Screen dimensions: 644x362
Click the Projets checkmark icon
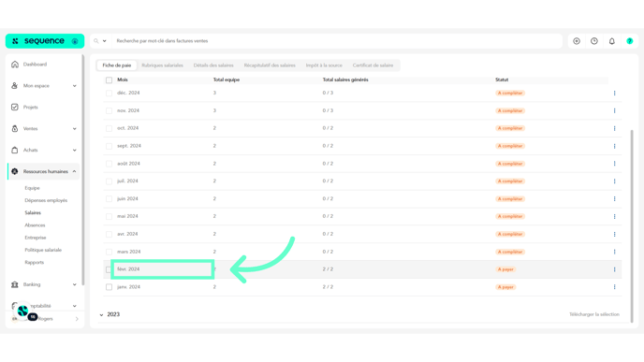pos(15,108)
